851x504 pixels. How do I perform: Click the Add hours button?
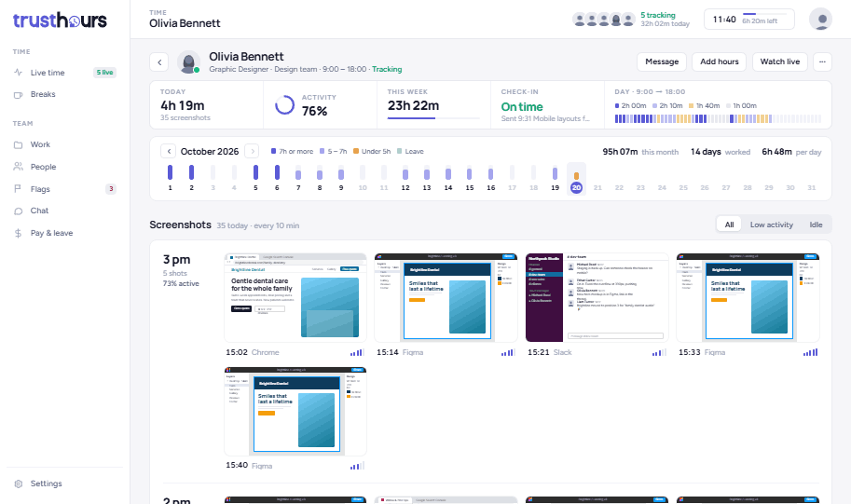coord(720,61)
